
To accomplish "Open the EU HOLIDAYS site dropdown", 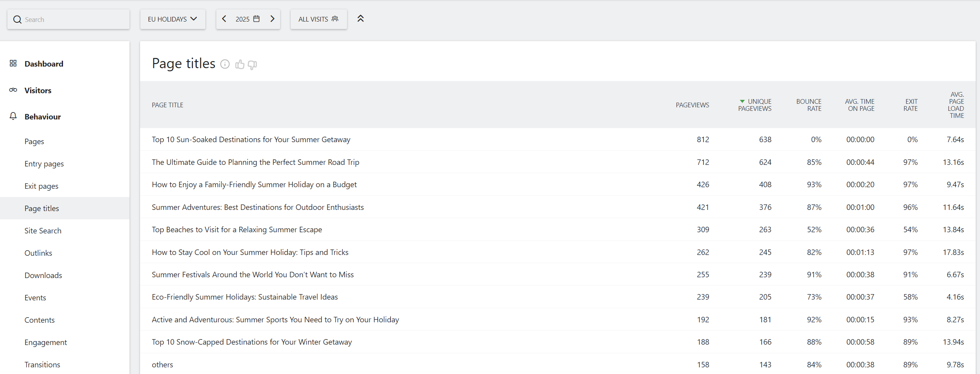I will (x=173, y=19).
